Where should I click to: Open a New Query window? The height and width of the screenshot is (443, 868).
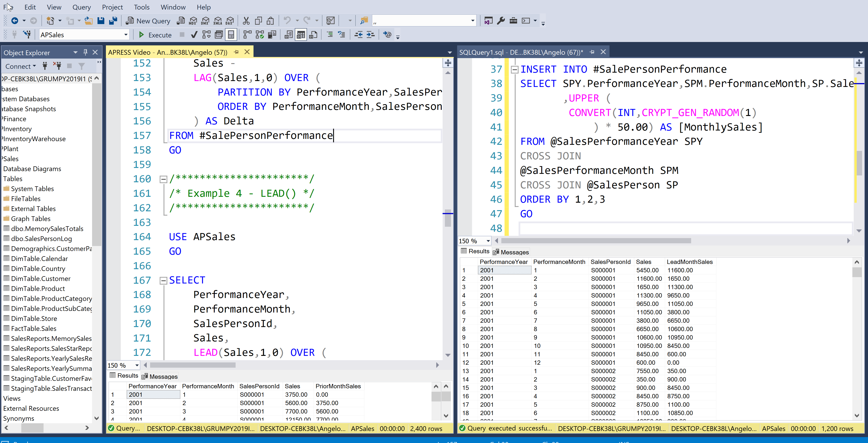[148, 21]
